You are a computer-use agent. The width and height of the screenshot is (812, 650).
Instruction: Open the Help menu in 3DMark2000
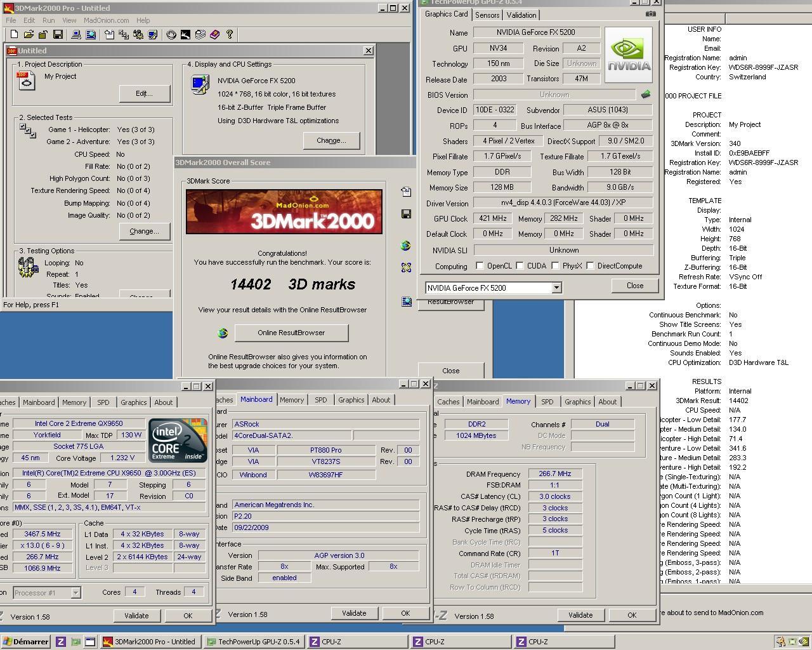click(x=143, y=20)
